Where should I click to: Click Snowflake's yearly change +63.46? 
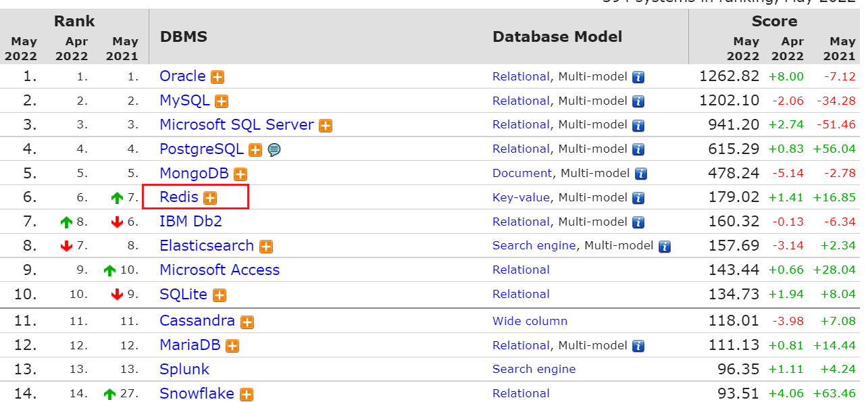point(834,394)
